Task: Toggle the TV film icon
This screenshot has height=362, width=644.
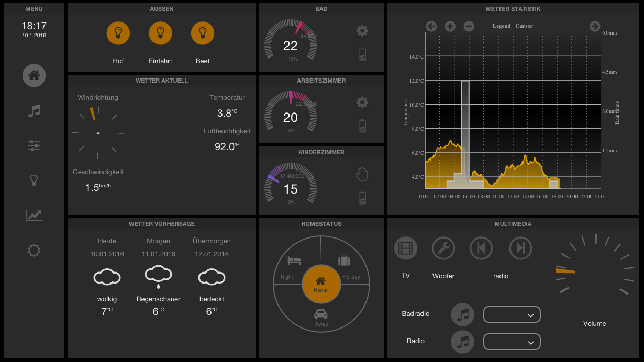Action: coord(406,248)
